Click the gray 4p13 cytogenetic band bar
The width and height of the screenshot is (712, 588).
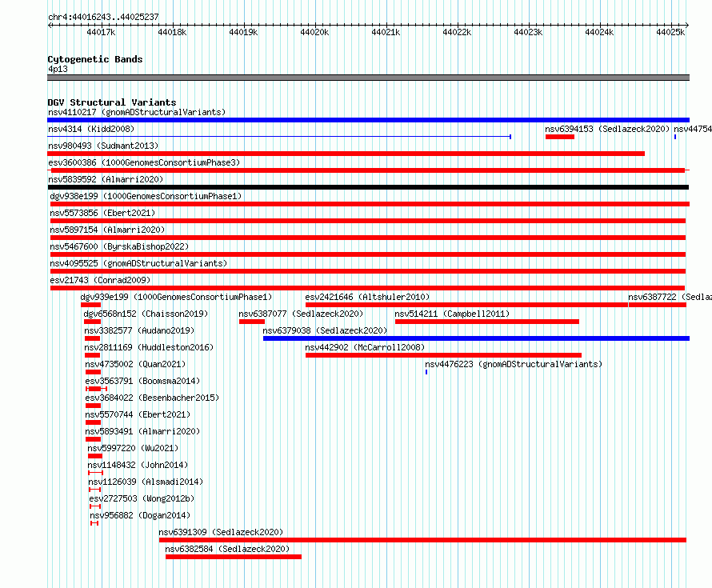[368, 78]
